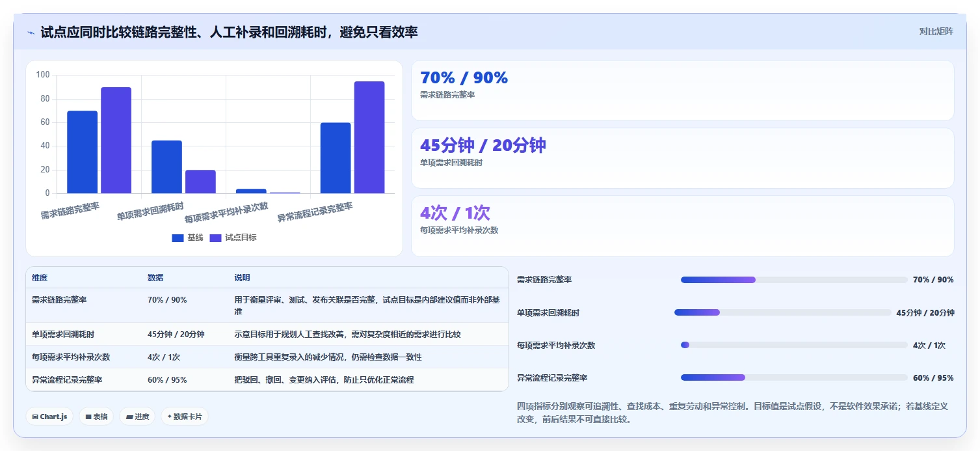Click the 表格 tag chip

coord(96,417)
